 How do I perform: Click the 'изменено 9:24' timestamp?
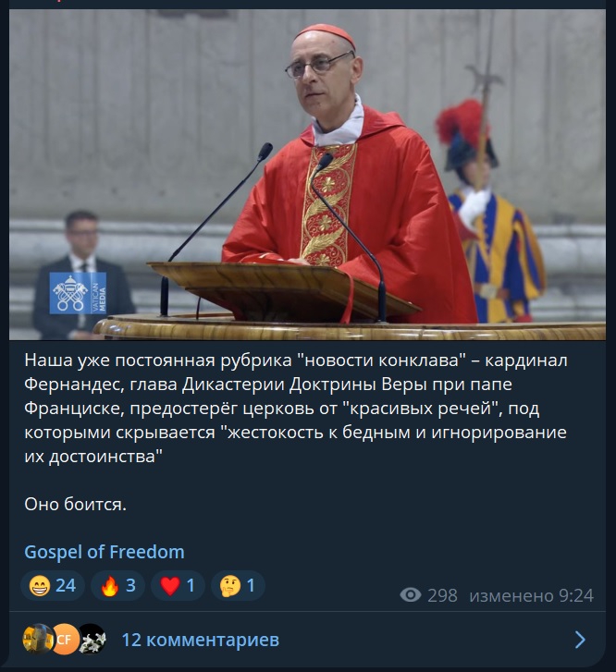pyautogui.click(x=531, y=595)
